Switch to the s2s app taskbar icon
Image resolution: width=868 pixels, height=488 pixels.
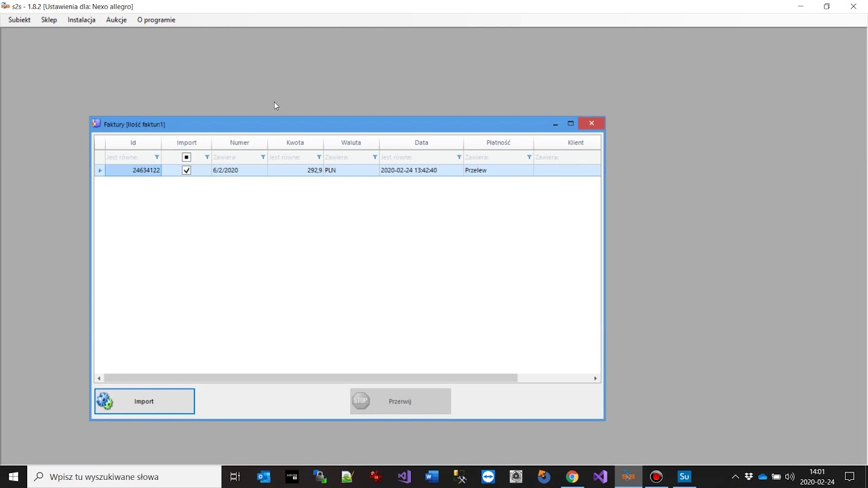[629, 476]
